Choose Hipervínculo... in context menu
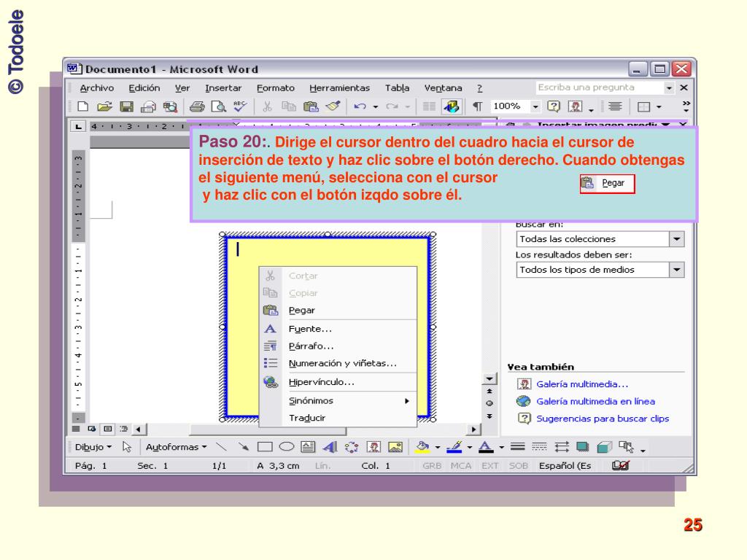Screen dimensions: 747x560 (338, 382)
